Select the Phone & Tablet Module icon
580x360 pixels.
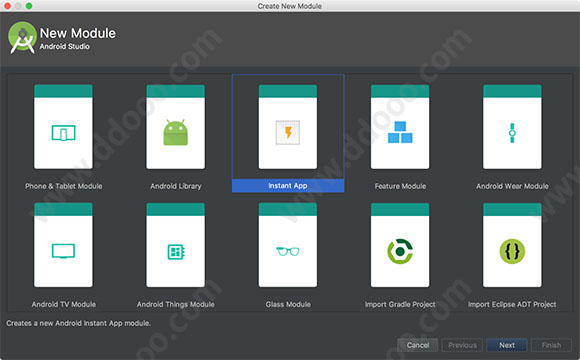pos(63,133)
